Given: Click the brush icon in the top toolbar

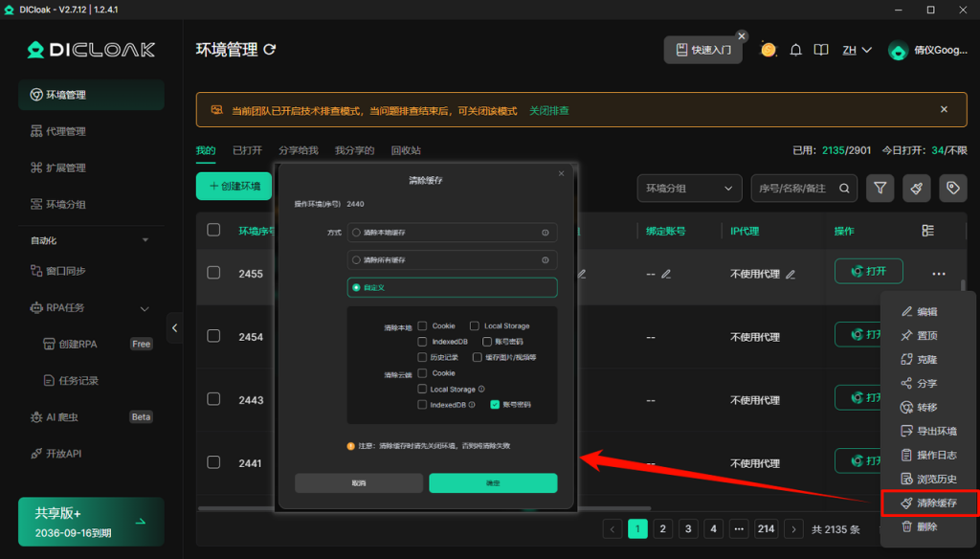Looking at the screenshot, I should pos(916,189).
